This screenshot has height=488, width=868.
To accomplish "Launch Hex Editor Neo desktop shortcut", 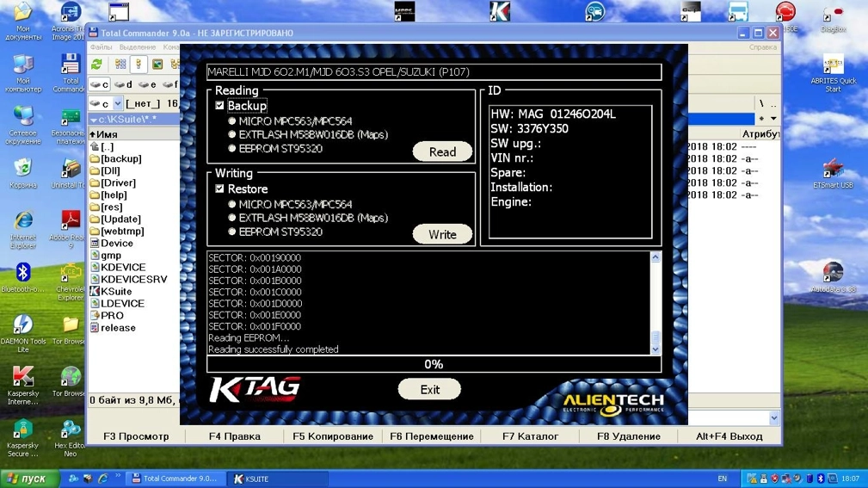I will point(71,438).
